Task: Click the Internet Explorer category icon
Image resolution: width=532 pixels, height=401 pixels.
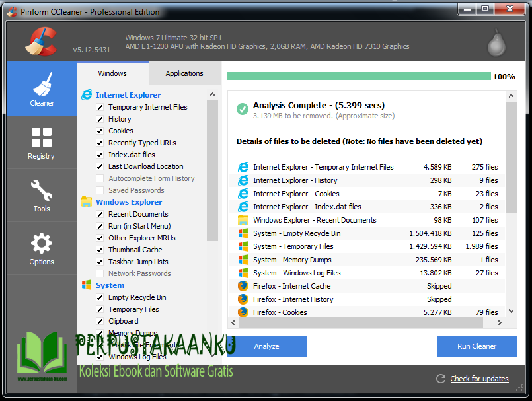Action: click(x=87, y=95)
